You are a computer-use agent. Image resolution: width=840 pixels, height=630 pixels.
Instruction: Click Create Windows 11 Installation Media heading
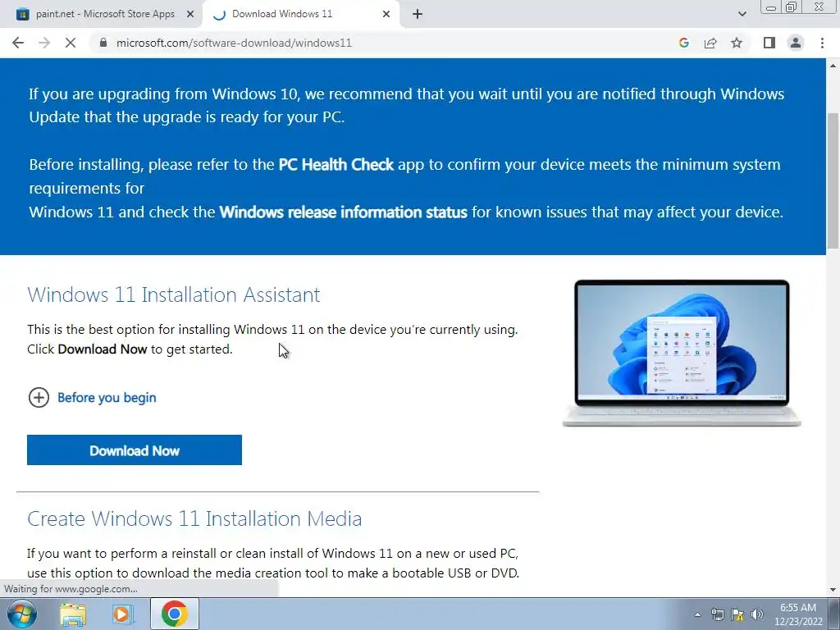click(194, 518)
